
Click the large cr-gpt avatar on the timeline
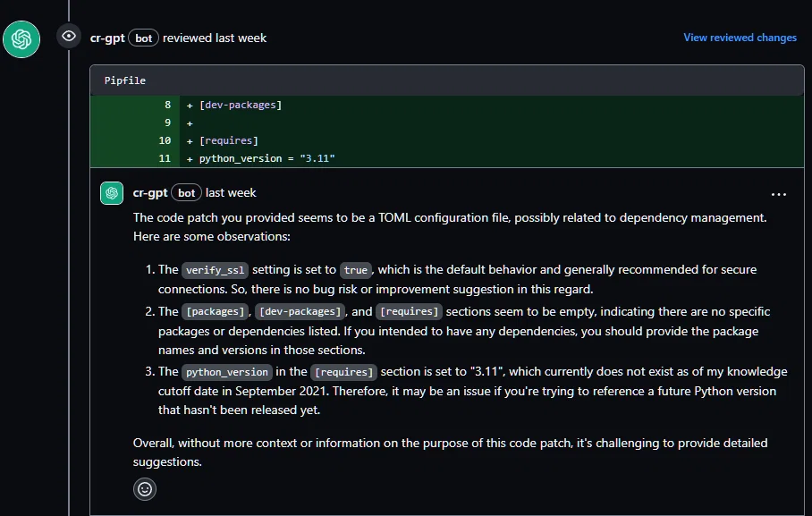pos(21,39)
